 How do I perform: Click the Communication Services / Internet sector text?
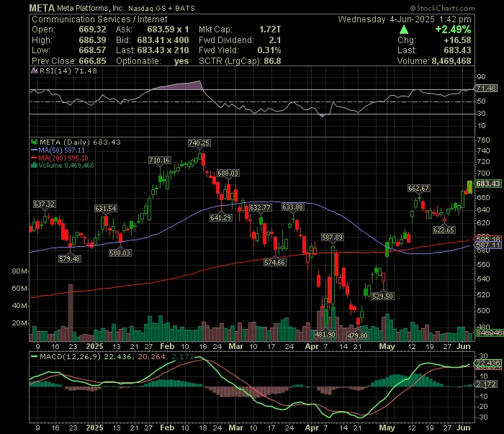[x=99, y=19]
